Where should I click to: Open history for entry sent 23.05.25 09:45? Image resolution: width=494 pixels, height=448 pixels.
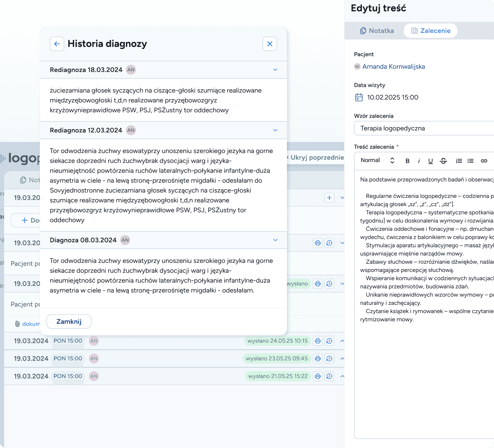click(x=329, y=359)
